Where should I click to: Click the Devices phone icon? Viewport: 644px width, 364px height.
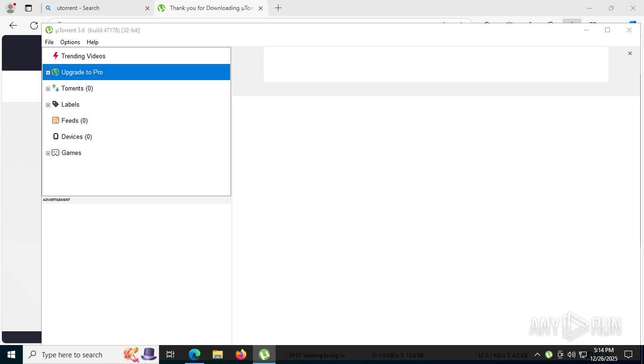pyautogui.click(x=55, y=136)
